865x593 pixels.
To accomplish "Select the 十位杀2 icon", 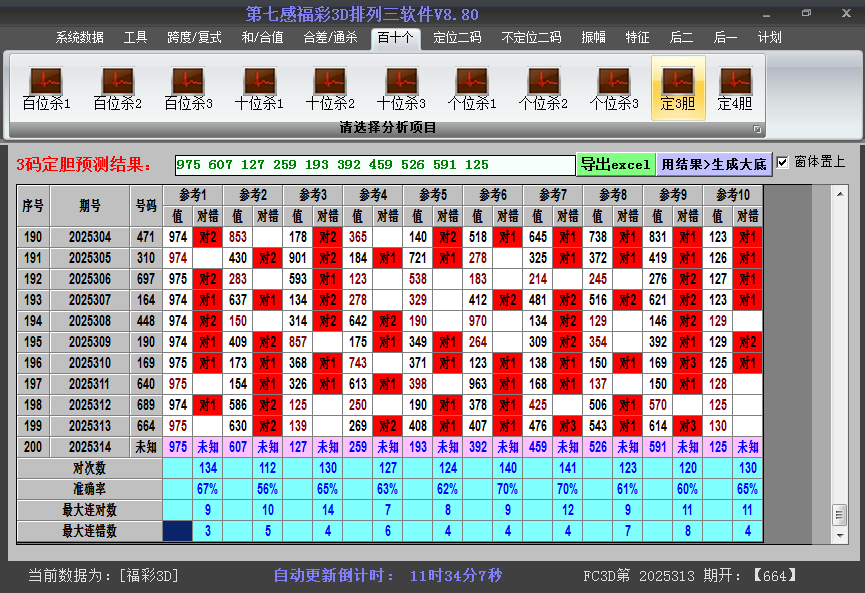I will pos(330,88).
